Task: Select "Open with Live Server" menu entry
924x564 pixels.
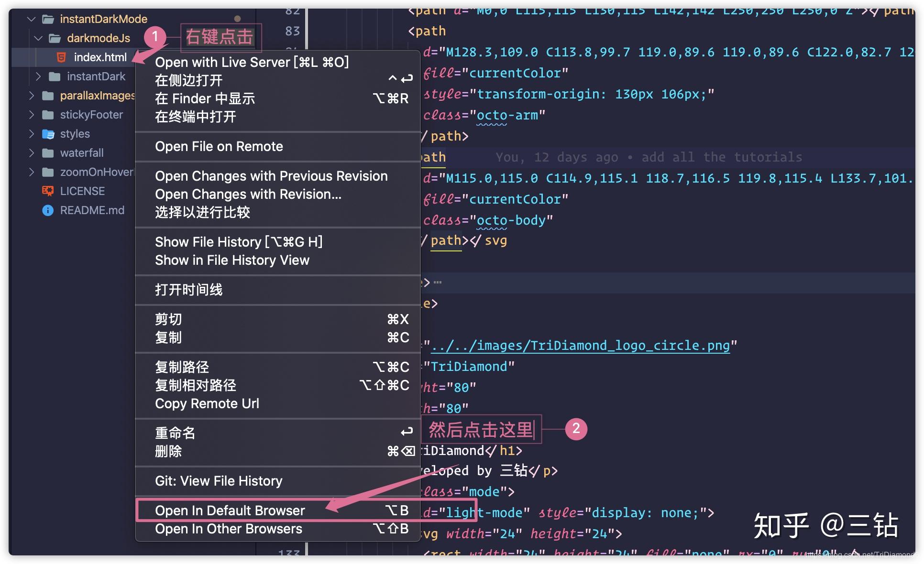Action: (252, 62)
